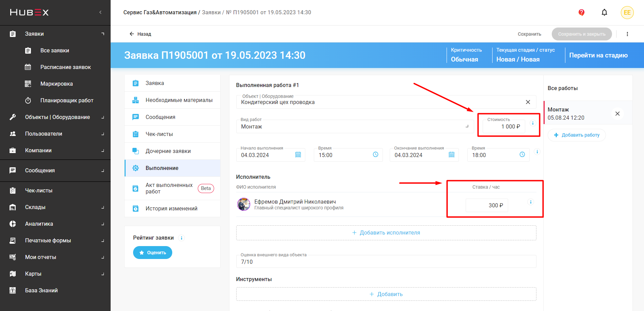Switch to История изменений tab
The image size is (644, 311).
pos(171,208)
